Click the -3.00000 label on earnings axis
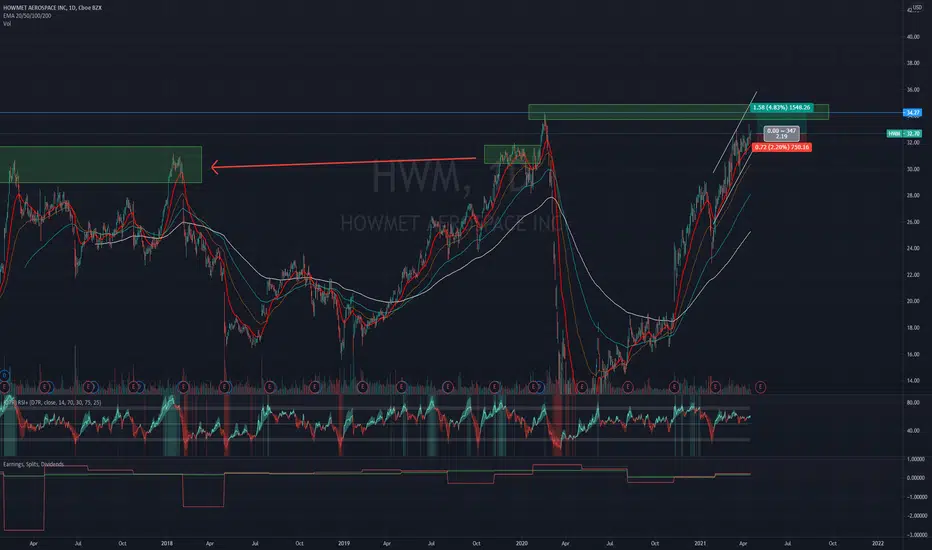 click(916, 535)
